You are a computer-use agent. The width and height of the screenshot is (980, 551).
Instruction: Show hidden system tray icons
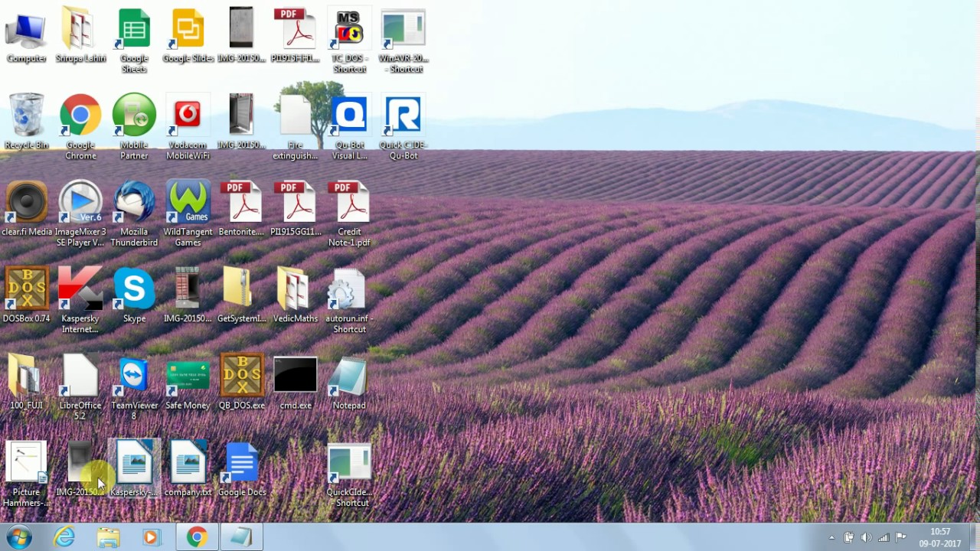pyautogui.click(x=832, y=537)
